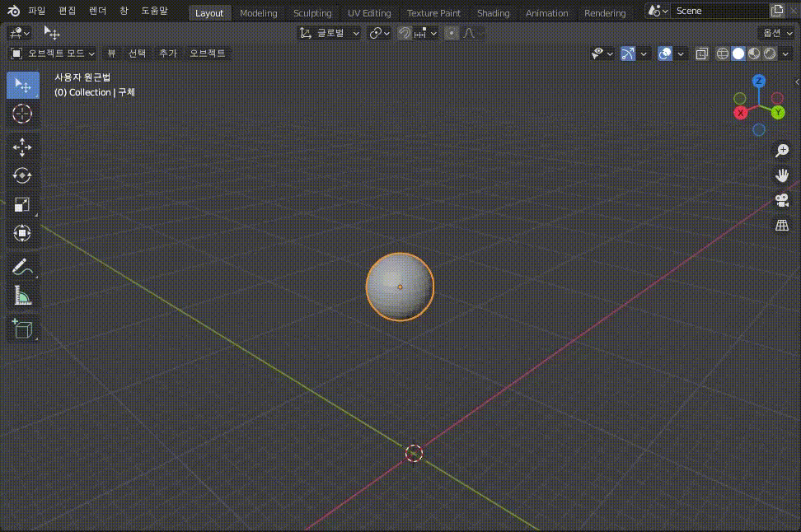This screenshot has height=532, width=801.
Task: Select the Transform tool
Action: (x=22, y=233)
